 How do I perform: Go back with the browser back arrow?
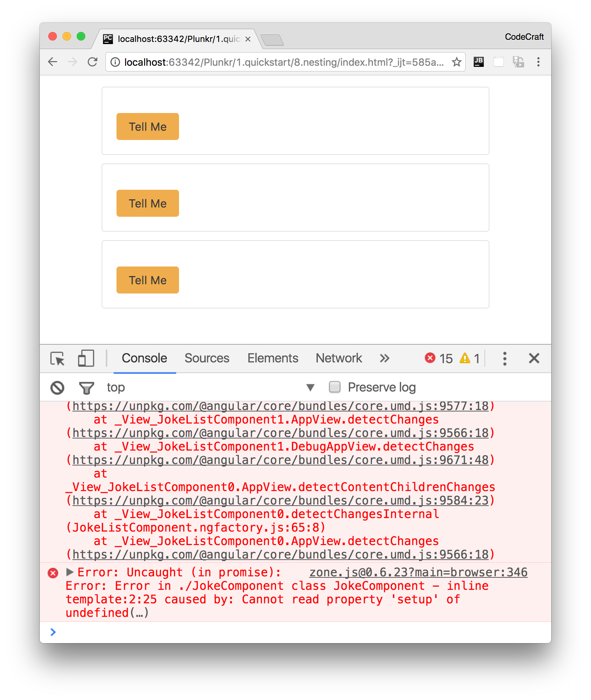(53, 62)
